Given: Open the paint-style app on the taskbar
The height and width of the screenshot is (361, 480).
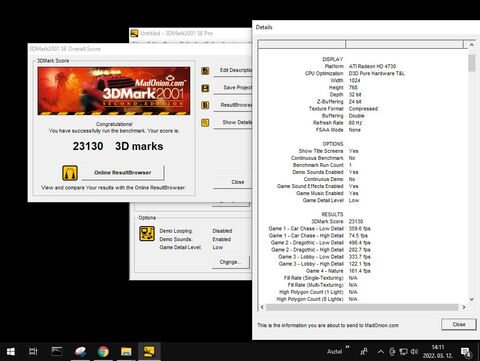Looking at the screenshot, I should tap(80, 351).
